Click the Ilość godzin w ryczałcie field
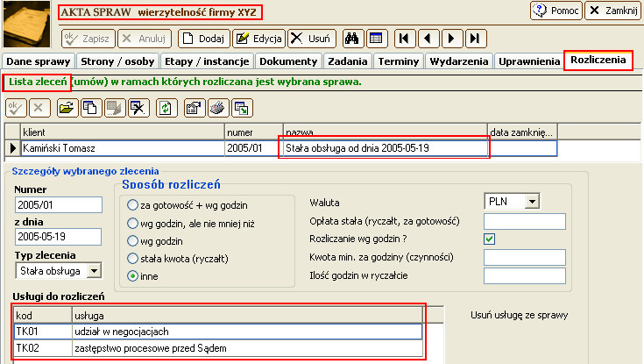644x364 pixels. click(x=525, y=275)
